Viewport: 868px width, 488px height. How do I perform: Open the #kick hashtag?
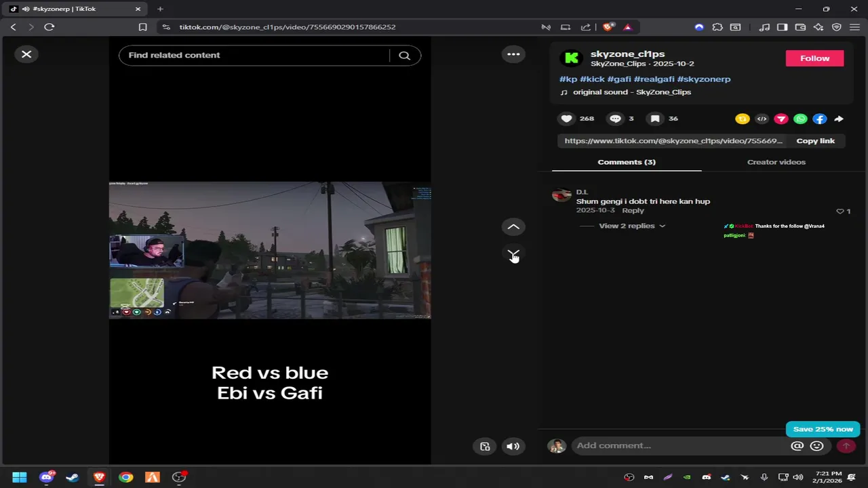pos(592,79)
